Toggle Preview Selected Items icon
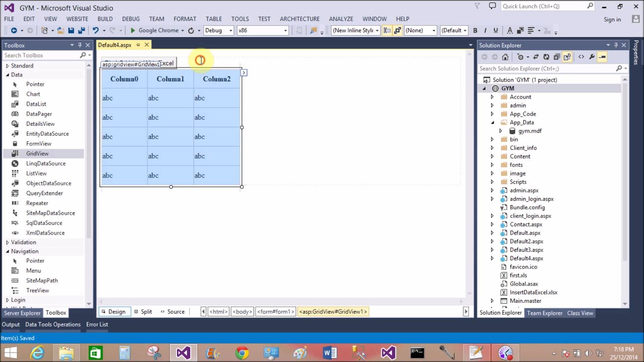The width and height of the screenshot is (644, 362). click(x=602, y=57)
